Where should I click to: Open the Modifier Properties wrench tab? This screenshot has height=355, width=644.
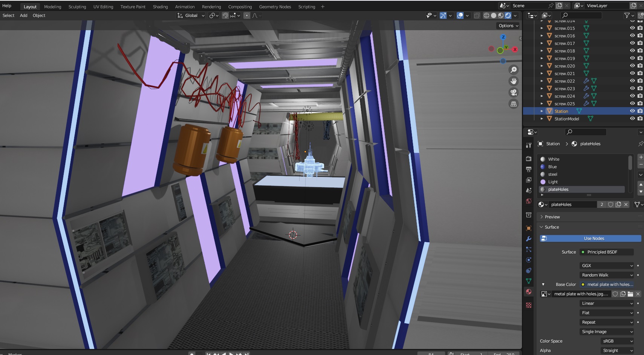point(529,239)
